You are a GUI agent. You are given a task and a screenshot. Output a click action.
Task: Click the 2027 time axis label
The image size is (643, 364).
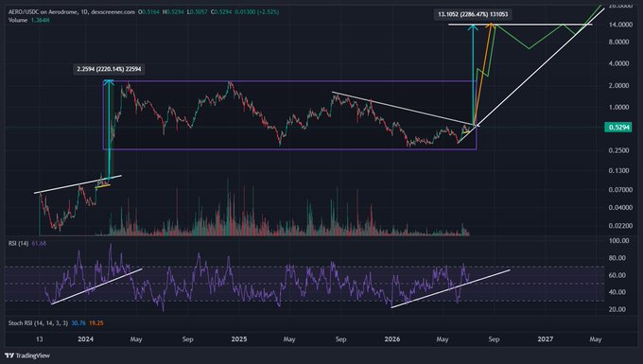(x=546, y=339)
